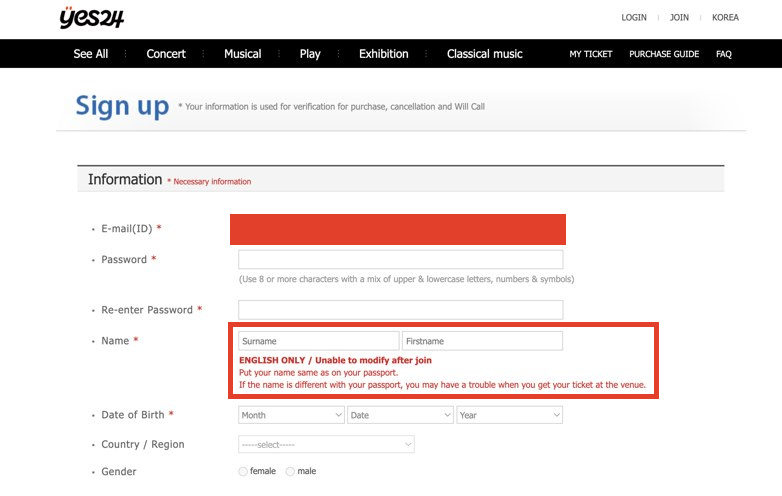The width and height of the screenshot is (782, 496).
Task: Click the 'Necessary information' note
Action: [212, 181]
